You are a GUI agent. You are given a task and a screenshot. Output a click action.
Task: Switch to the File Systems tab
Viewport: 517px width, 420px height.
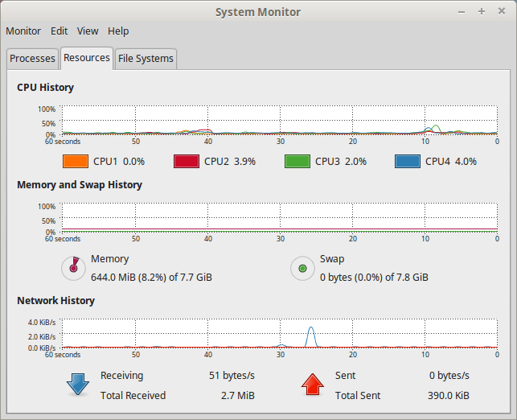[x=146, y=59]
